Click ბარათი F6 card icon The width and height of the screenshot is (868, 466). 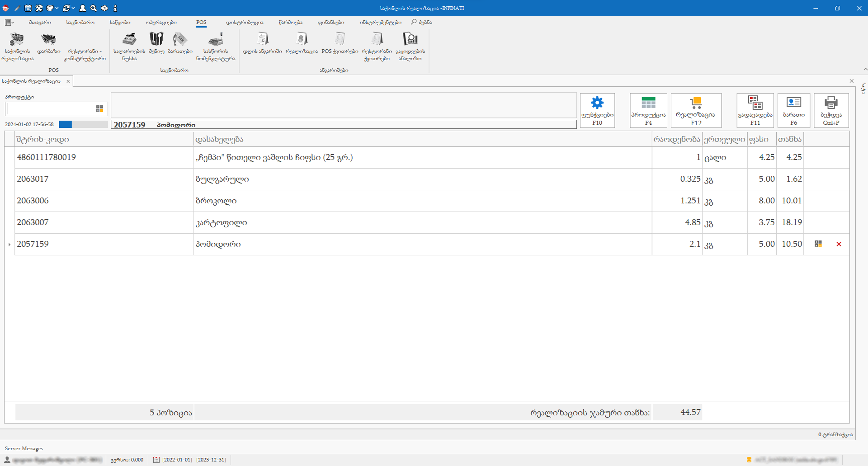click(x=793, y=110)
